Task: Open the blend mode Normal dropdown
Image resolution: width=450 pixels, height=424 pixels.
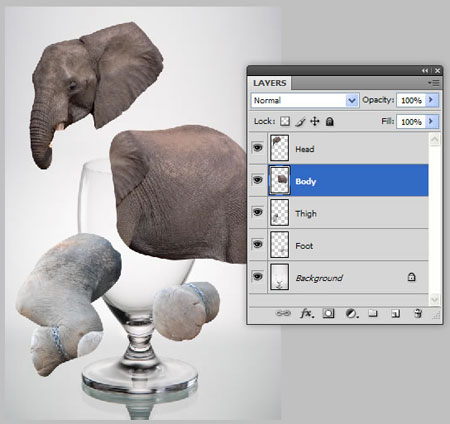Action: [x=305, y=100]
